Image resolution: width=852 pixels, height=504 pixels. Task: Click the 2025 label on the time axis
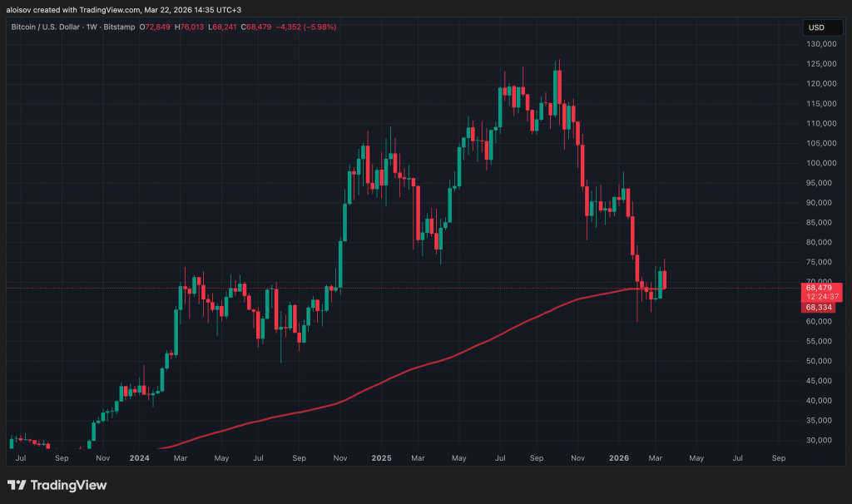click(381, 457)
